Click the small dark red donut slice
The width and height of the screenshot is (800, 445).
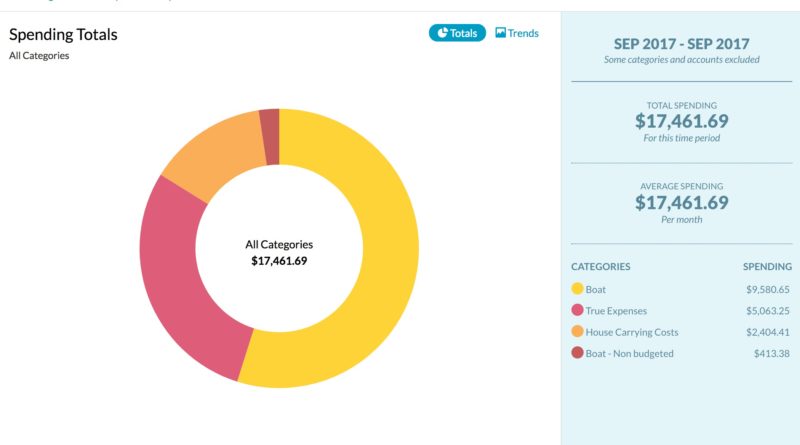click(x=269, y=123)
